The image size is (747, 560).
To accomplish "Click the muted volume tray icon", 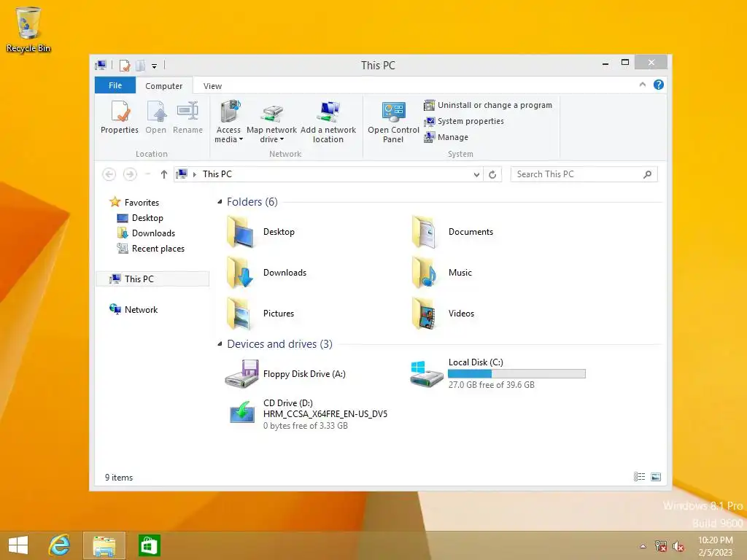I will click(x=678, y=545).
